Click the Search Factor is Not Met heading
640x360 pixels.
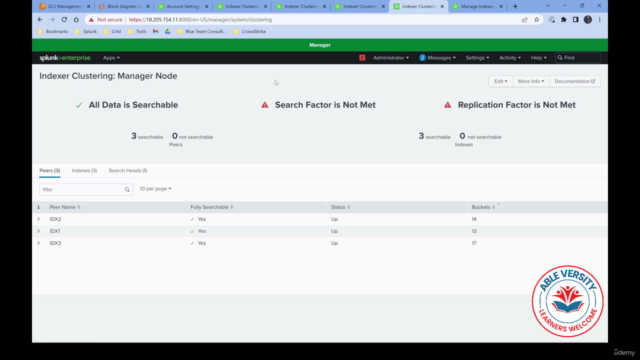[x=325, y=105]
